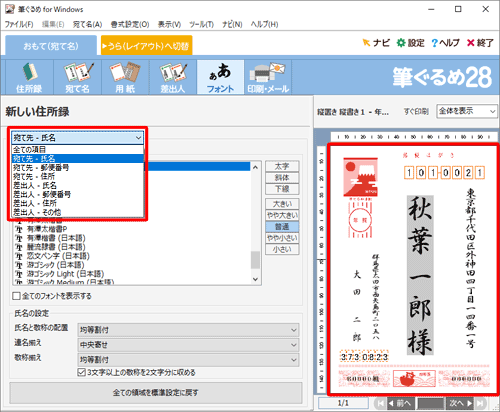Select 全ての項目 in the dropdown list

tap(78, 150)
